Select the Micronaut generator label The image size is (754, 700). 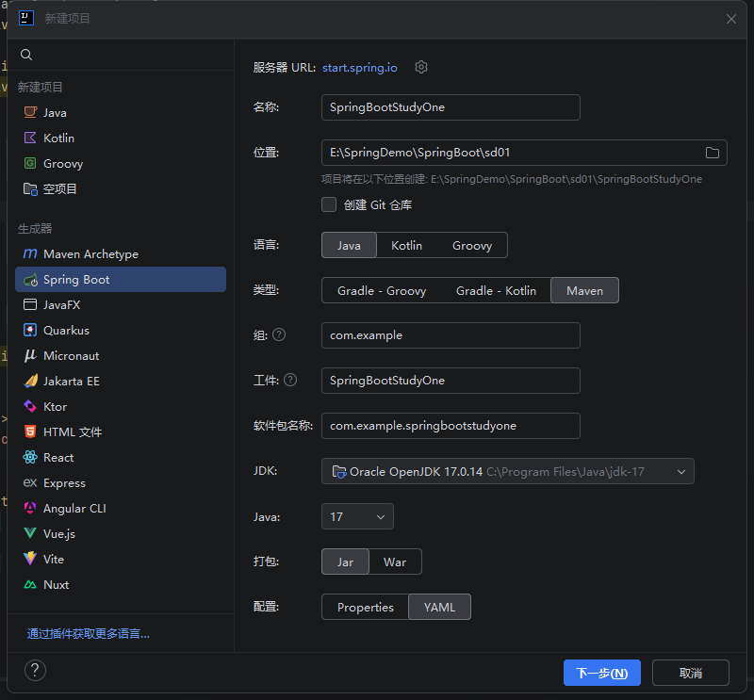pyautogui.click(x=72, y=356)
